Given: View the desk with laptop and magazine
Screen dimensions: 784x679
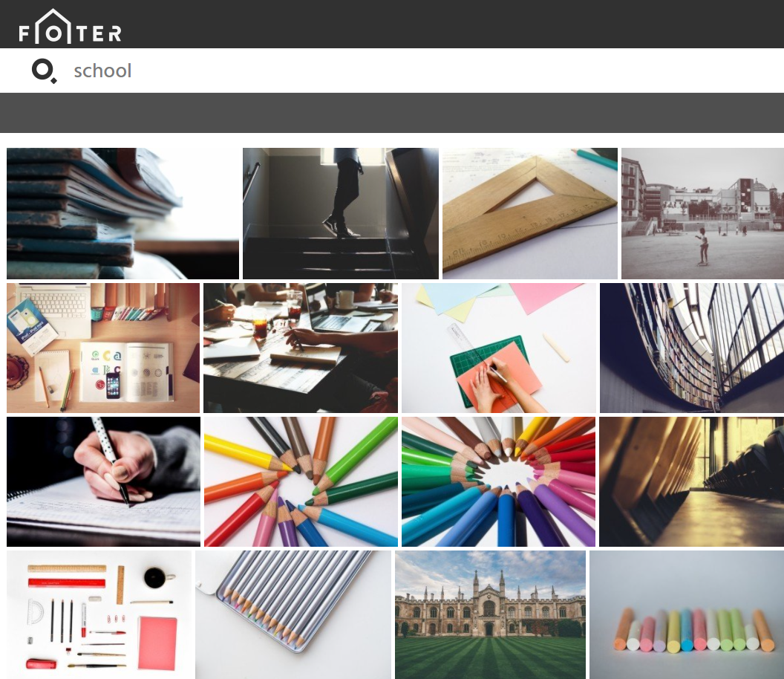Looking at the screenshot, I should pyautogui.click(x=103, y=348).
